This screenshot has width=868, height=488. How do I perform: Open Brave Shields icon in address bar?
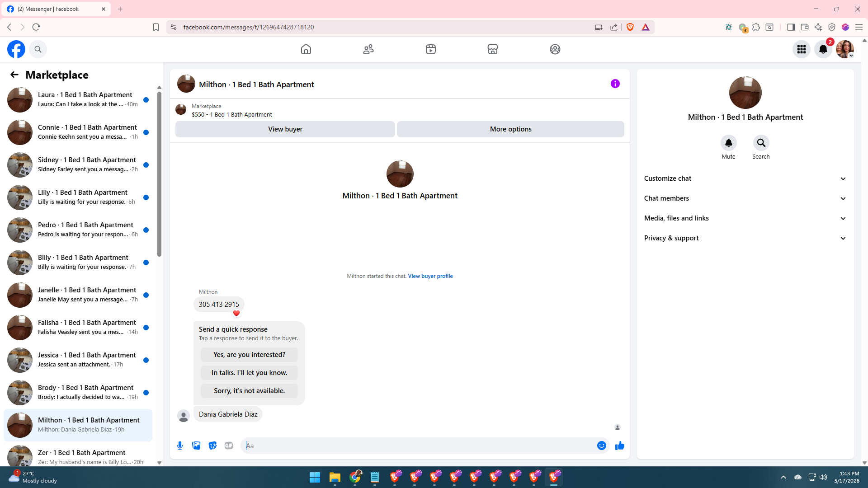coord(630,27)
